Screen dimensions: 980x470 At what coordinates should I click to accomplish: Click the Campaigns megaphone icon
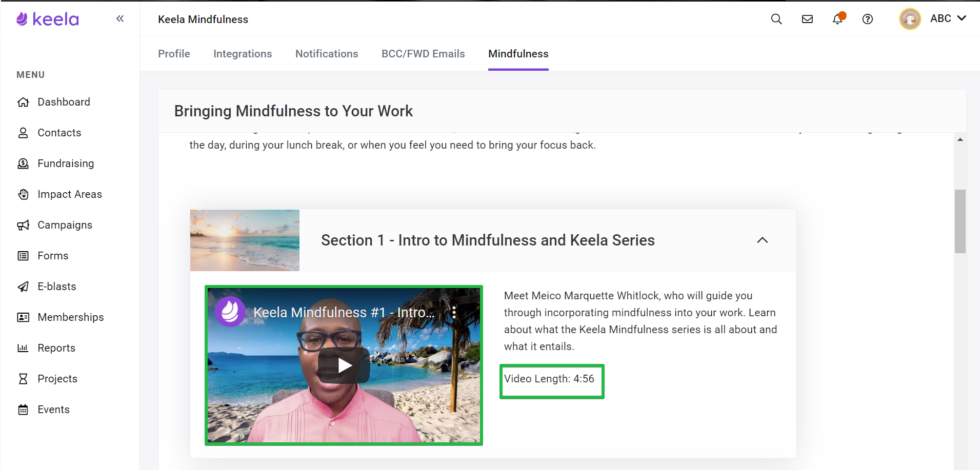23,225
